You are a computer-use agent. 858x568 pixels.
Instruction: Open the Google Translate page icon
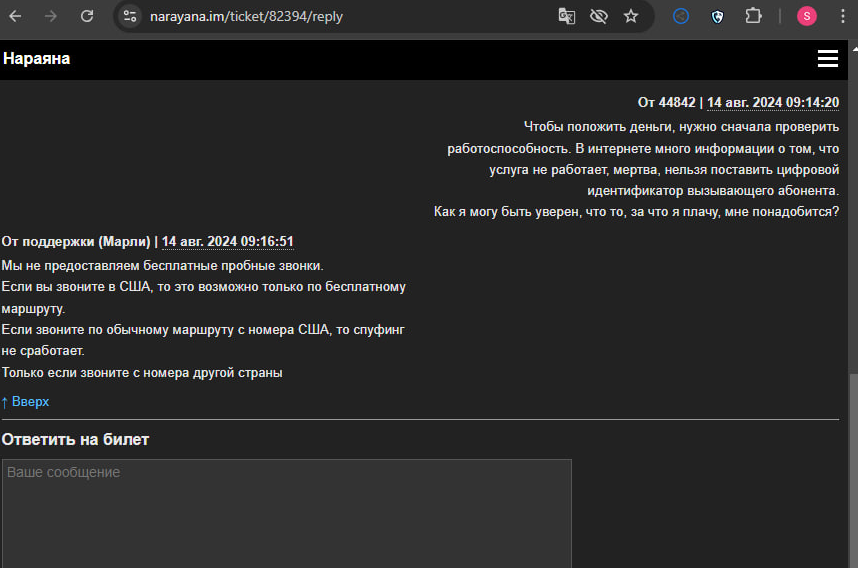(x=567, y=16)
